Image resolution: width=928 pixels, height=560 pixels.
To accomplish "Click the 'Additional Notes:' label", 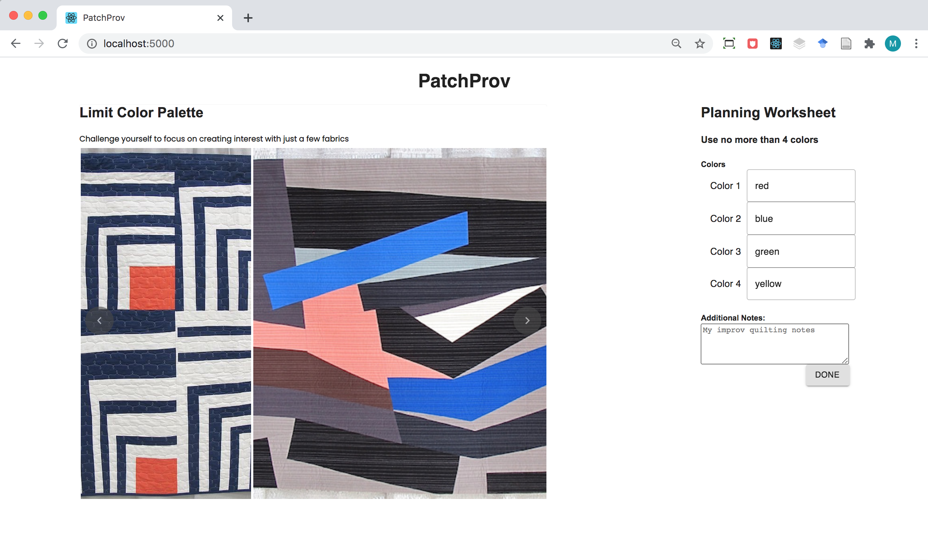I will [x=732, y=318].
